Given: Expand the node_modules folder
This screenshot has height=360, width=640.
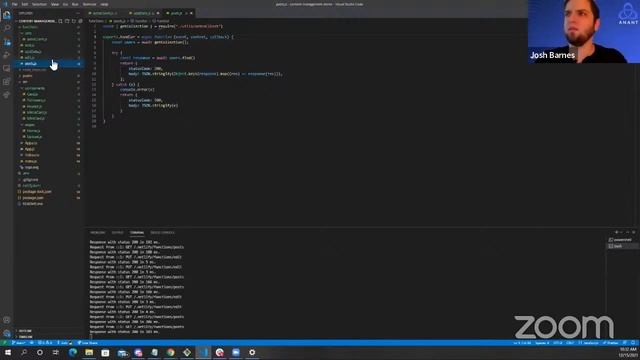Looking at the screenshot, I should tap(49, 70).
